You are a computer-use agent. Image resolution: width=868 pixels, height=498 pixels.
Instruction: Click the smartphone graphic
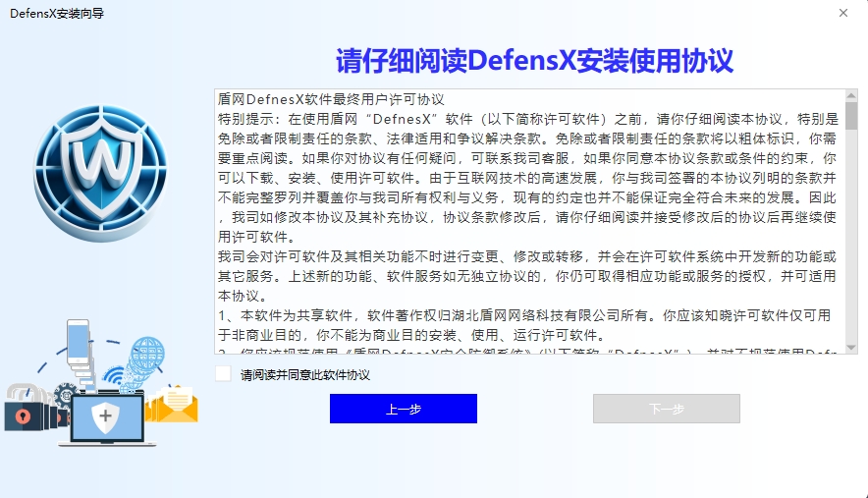(79, 341)
